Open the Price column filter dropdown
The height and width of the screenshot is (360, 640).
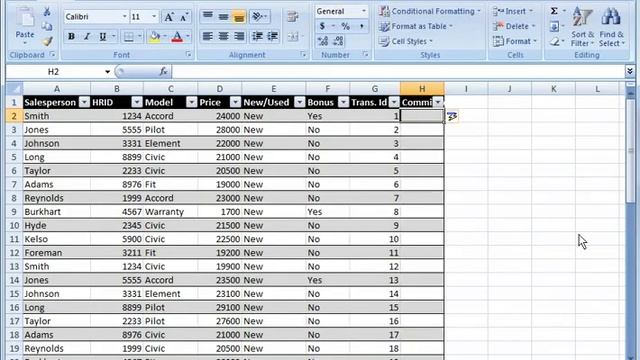pyautogui.click(x=236, y=102)
